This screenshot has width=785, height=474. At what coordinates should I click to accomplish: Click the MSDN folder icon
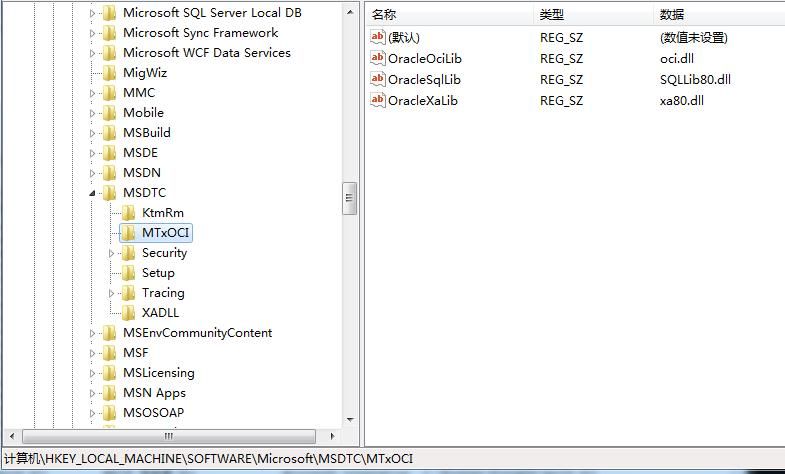[x=109, y=173]
